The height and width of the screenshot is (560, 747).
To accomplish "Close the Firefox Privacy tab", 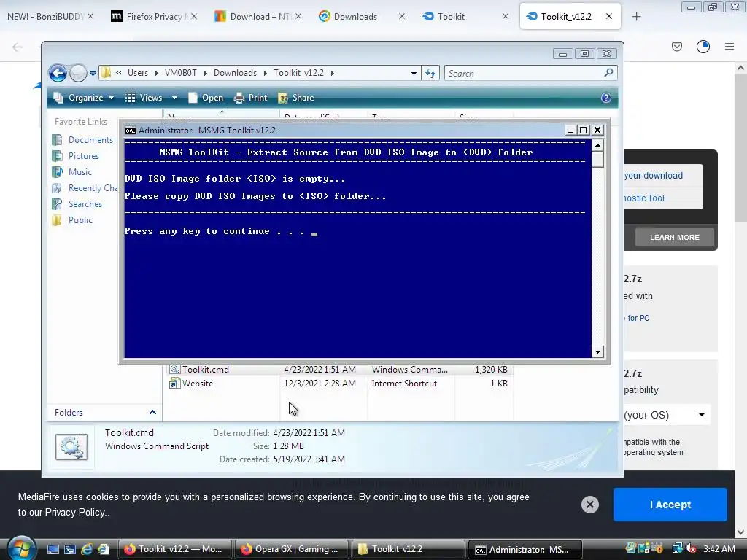I will point(194,16).
